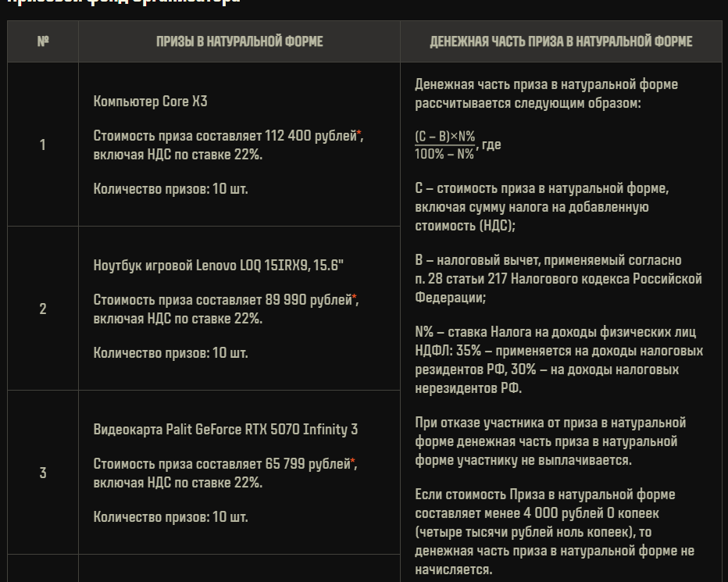
Task: Click row number 2 cell
Action: pyautogui.click(x=43, y=309)
